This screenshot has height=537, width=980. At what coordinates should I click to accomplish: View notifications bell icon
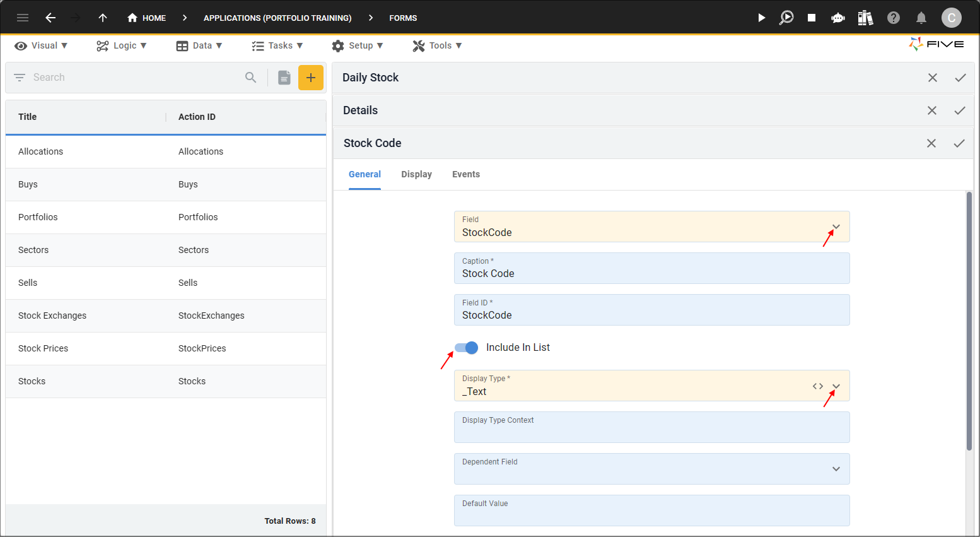(x=921, y=18)
